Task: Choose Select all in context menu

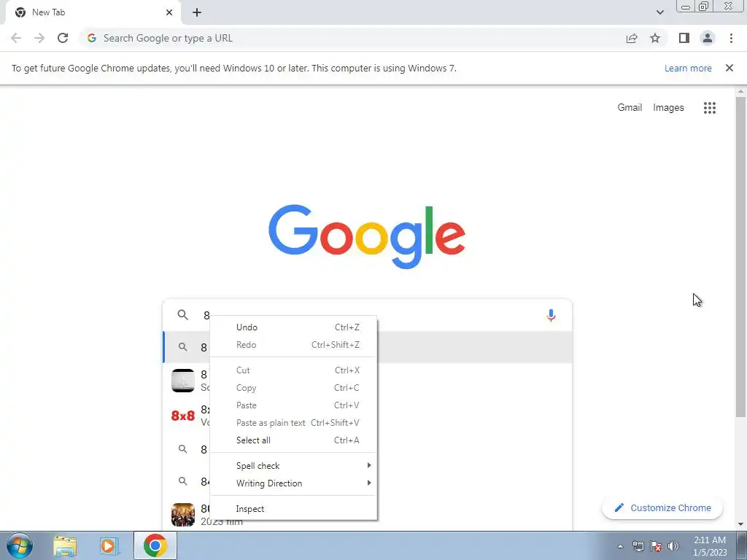Action: [x=293, y=440]
